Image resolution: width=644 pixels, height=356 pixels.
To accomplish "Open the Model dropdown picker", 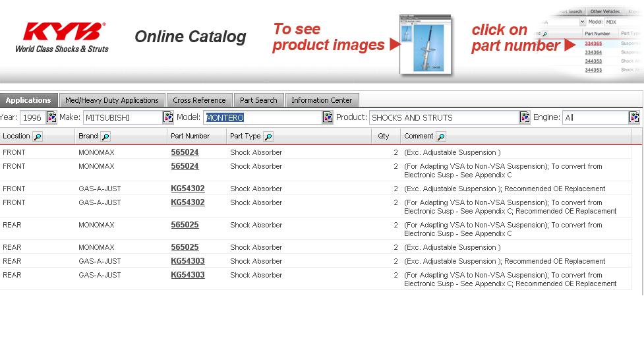I will coord(328,117).
